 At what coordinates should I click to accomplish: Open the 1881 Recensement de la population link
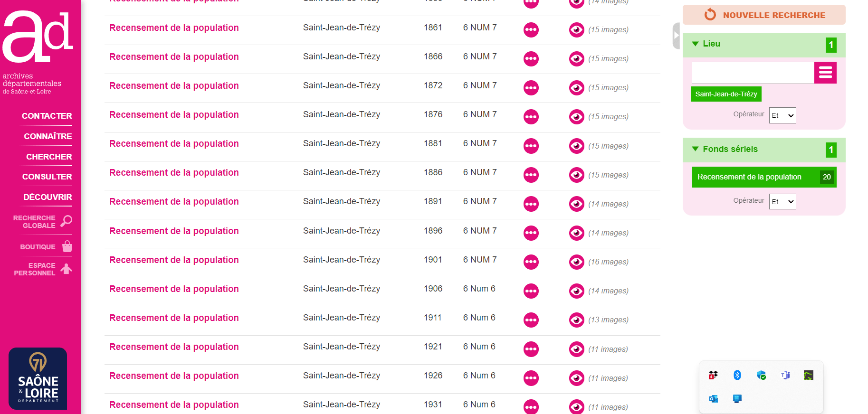(174, 144)
